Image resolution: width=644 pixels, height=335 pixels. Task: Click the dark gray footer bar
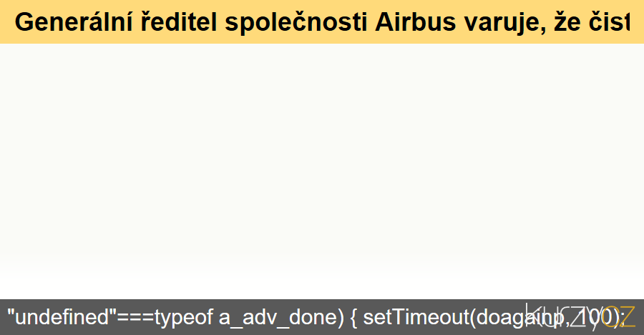coord(322,317)
